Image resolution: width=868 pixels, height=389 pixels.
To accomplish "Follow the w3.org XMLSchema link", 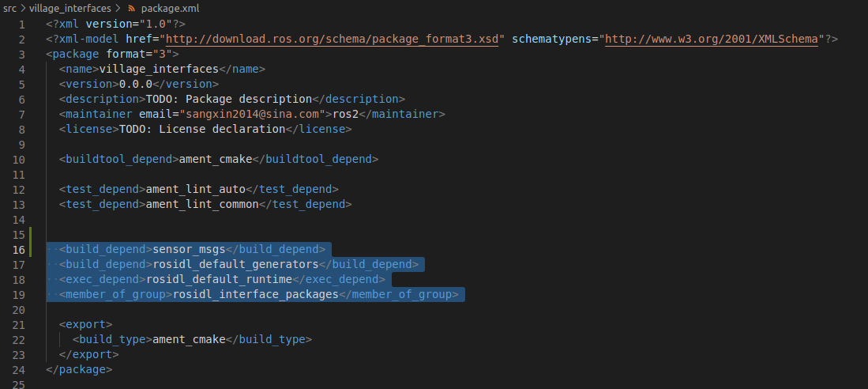I will tap(711, 38).
